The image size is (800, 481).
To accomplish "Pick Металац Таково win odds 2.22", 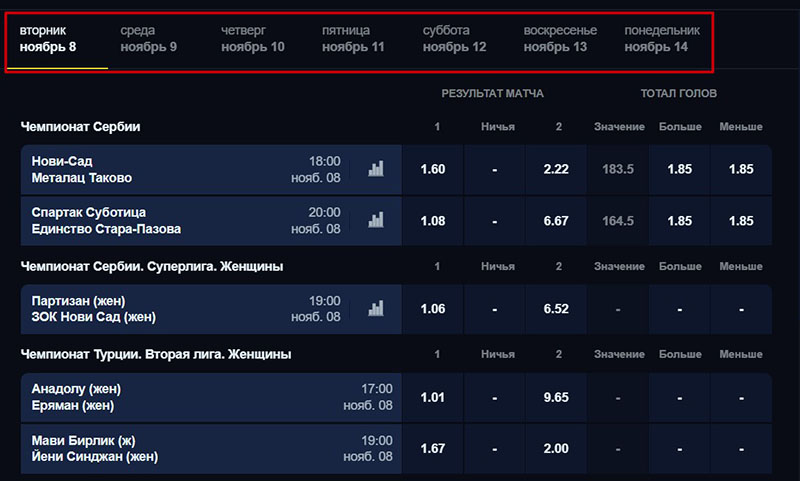I will (x=556, y=169).
